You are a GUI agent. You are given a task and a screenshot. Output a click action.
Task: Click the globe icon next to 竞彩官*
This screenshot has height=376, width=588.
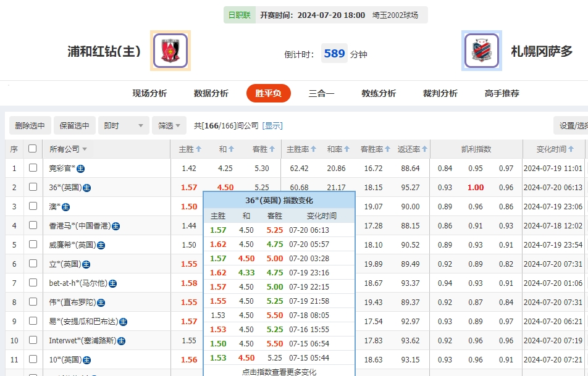pyautogui.click(x=80, y=167)
